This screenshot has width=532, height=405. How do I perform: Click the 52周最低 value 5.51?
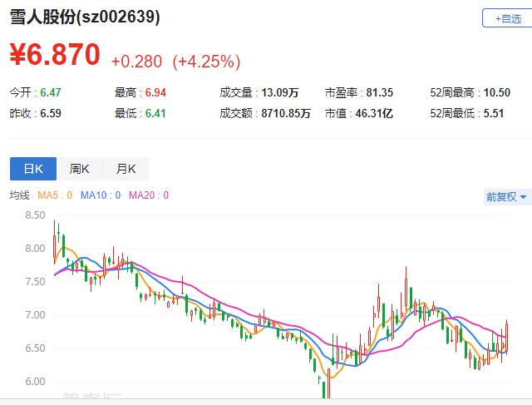click(x=494, y=113)
